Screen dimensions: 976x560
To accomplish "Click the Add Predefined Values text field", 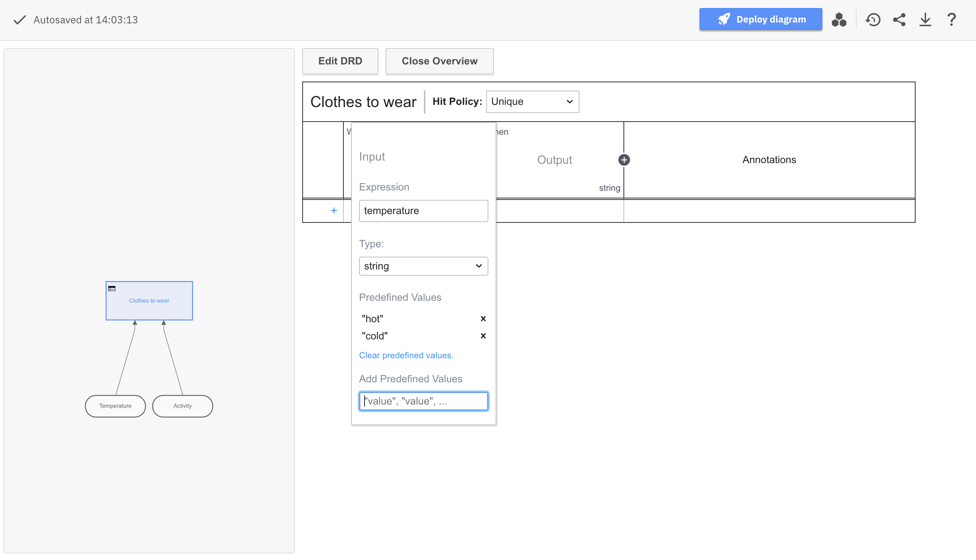I will (423, 401).
